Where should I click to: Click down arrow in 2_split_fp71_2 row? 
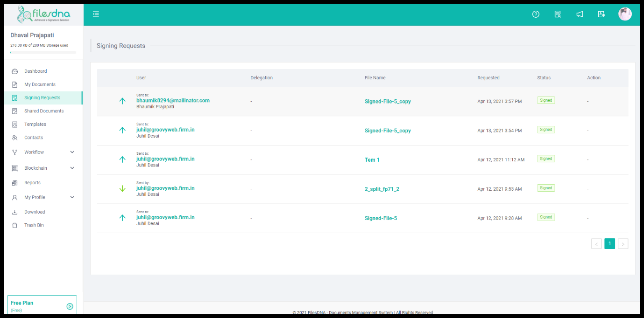tap(122, 188)
